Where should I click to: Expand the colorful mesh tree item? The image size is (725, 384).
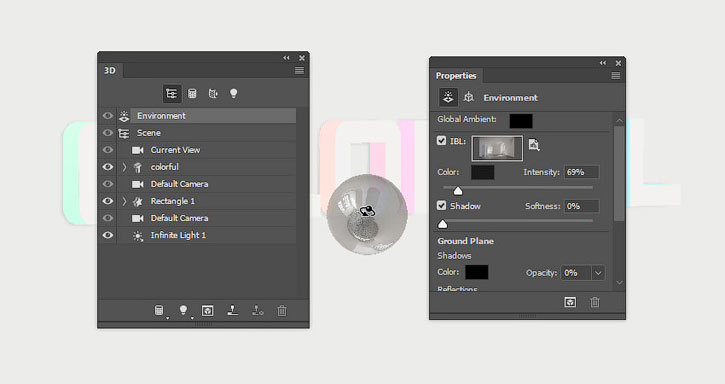point(124,167)
